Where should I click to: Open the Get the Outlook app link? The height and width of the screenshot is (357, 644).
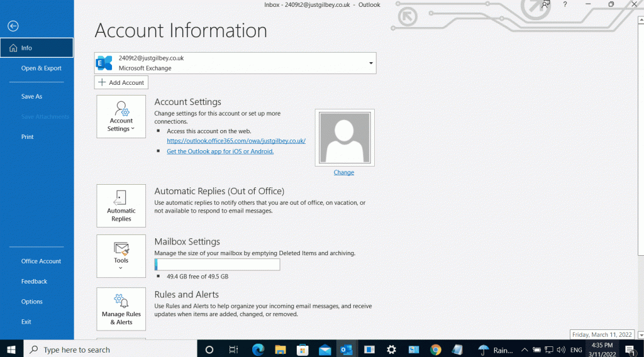(220, 151)
